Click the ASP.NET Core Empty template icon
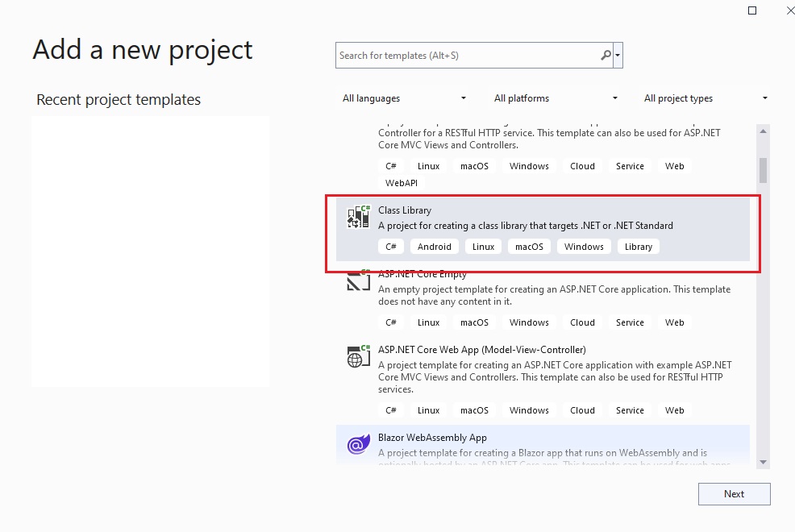 tap(359, 281)
